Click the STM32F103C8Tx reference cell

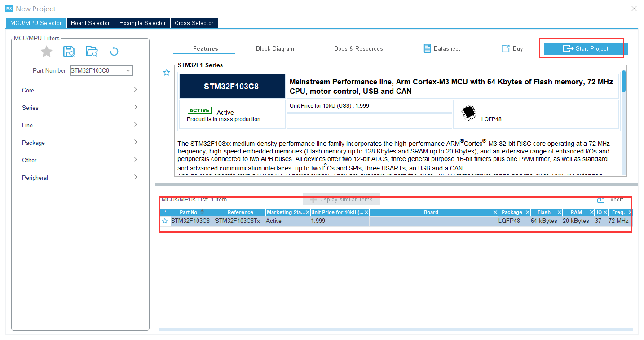[238, 221]
